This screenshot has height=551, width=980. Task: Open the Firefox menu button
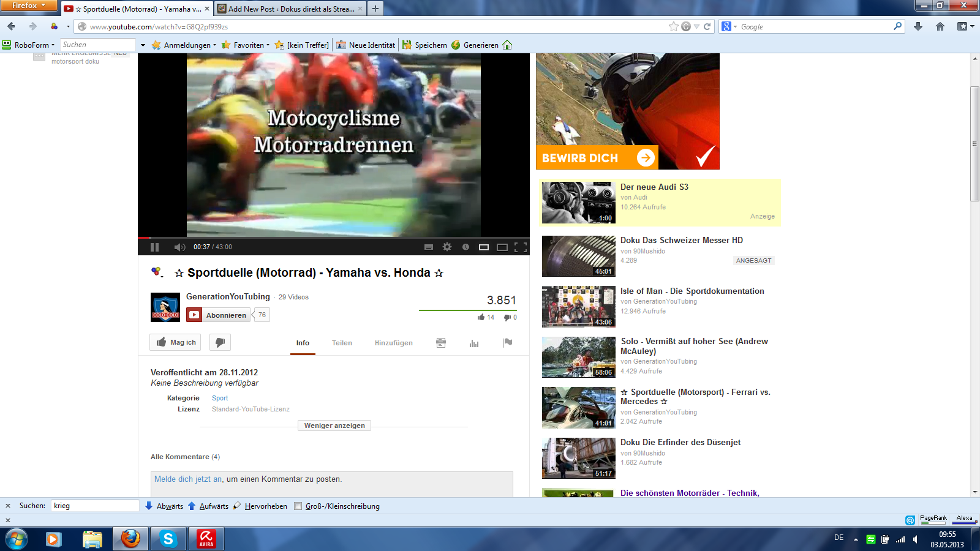coord(29,5)
